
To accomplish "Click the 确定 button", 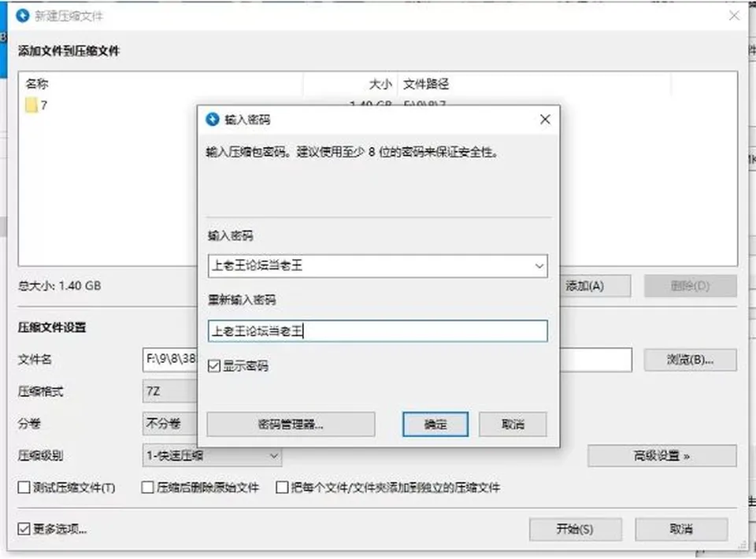I will coord(435,424).
